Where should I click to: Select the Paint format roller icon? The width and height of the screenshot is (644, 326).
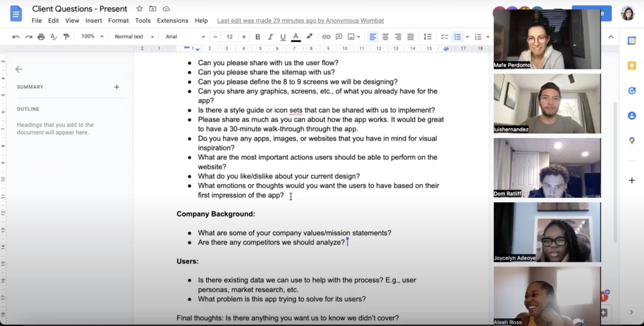click(66, 37)
